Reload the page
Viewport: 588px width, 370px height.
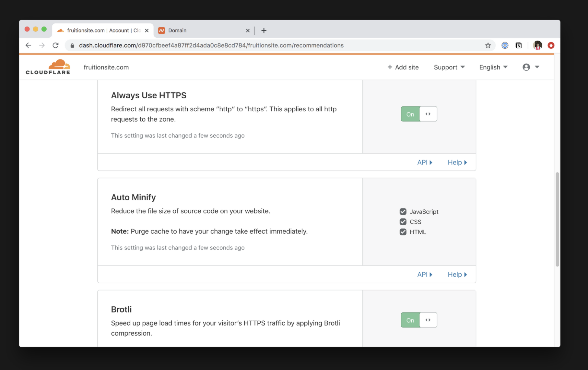pyautogui.click(x=55, y=45)
